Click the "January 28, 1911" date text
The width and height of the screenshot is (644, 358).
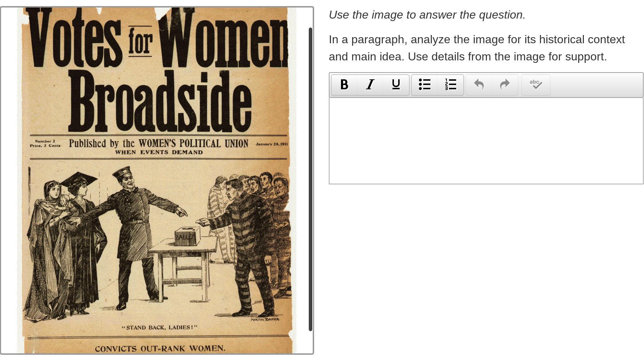tap(272, 144)
